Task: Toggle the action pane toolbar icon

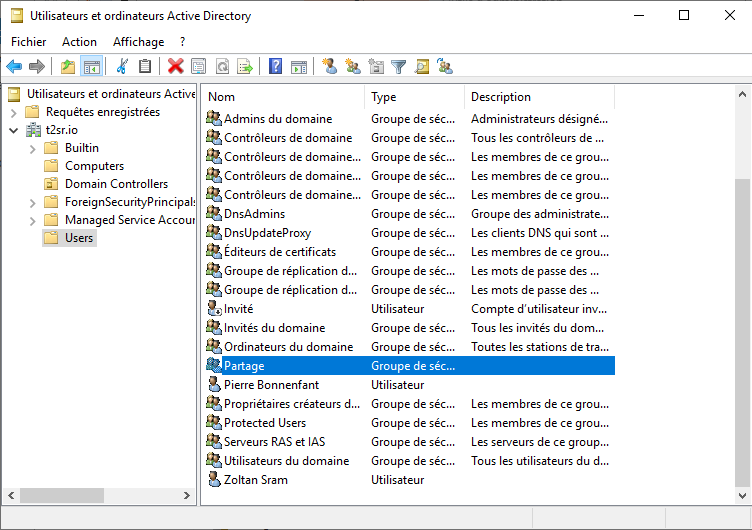Action: click(x=299, y=66)
